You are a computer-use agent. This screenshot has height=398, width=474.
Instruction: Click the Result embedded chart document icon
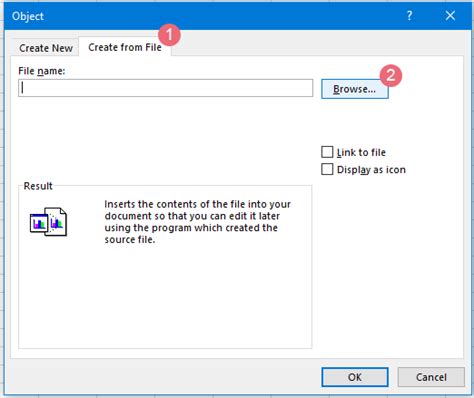tap(48, 222)
